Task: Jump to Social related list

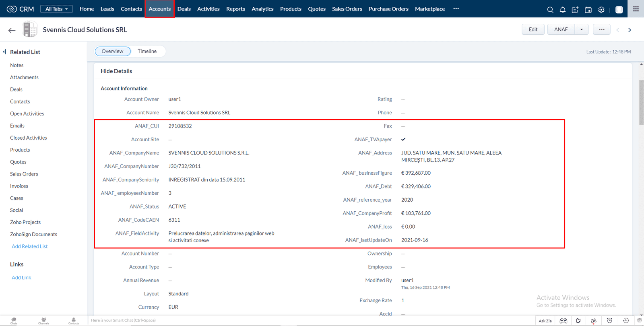Action: coord(17,210)
